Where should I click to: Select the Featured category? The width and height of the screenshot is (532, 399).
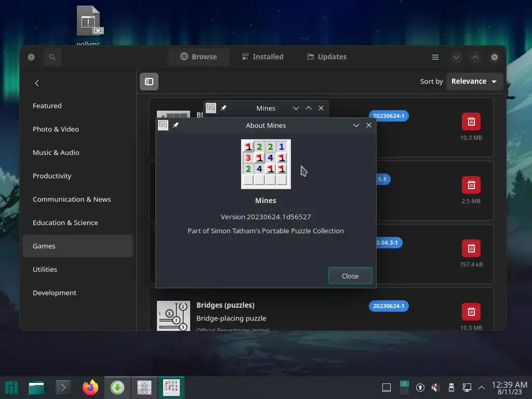point(78,106)
